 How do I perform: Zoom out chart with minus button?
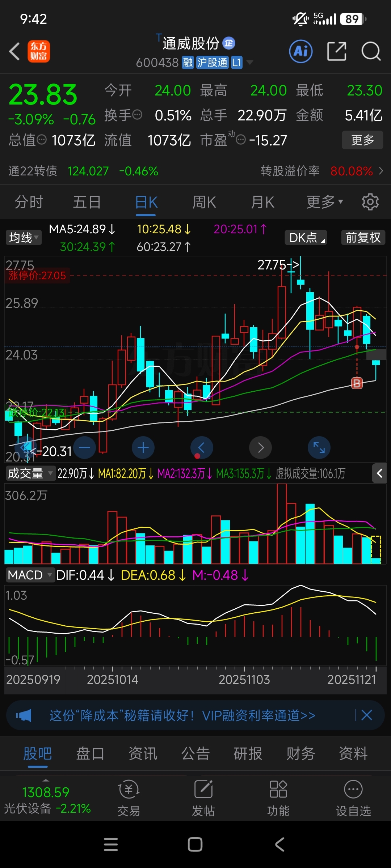(84, 448)
